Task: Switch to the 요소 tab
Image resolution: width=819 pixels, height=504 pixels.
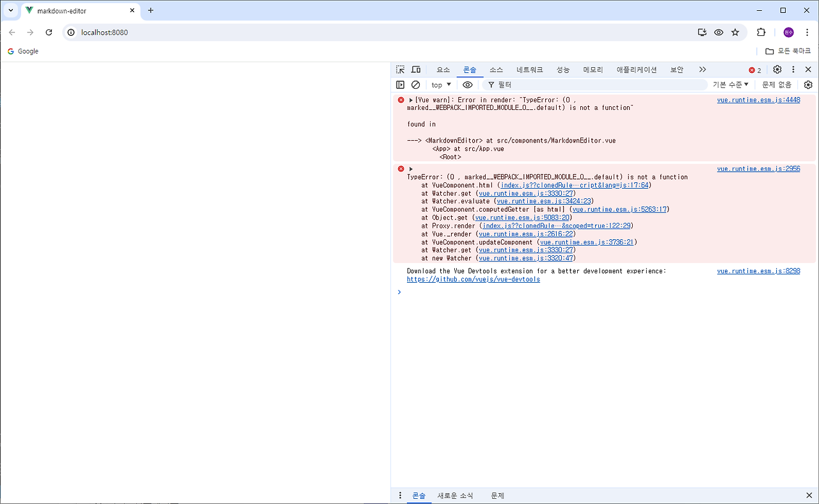Action: click(x=443, y=70)
